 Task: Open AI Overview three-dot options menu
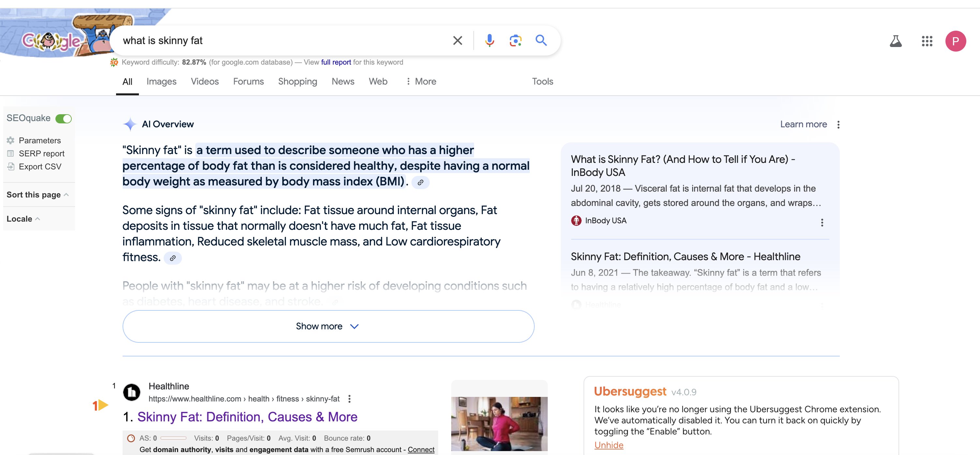[838, 124]
